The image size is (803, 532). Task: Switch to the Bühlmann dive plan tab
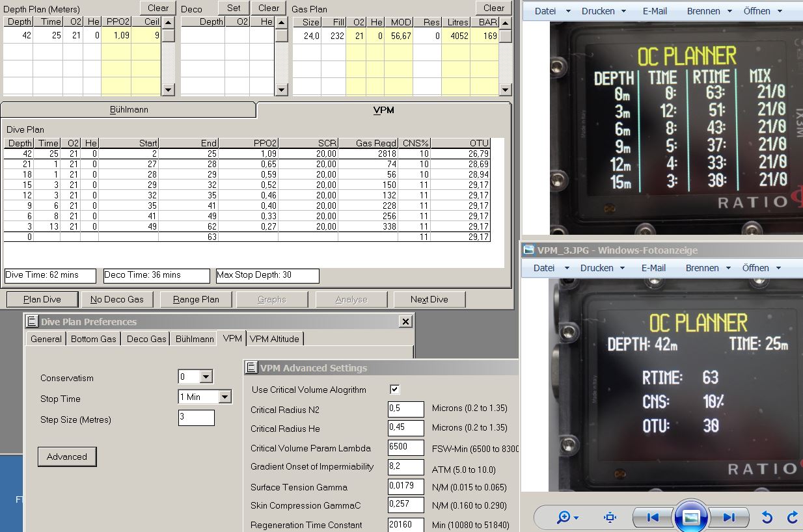click(x=128, y=110)
